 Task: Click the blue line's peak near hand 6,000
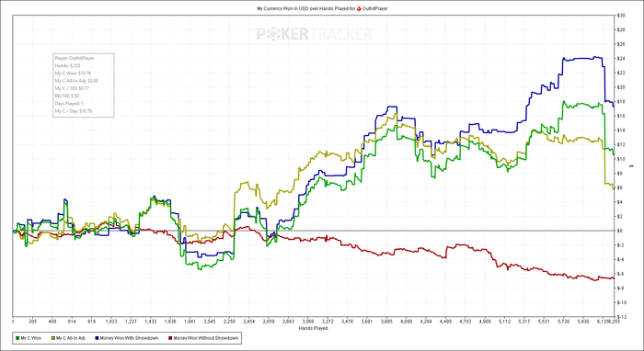pos(596,57)
